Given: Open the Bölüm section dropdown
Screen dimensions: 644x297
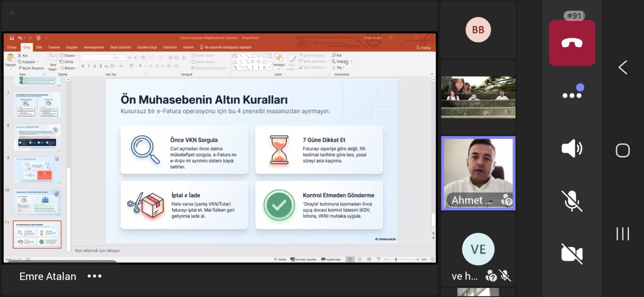Looking at the screenshot, I should [x=68, y=68].
